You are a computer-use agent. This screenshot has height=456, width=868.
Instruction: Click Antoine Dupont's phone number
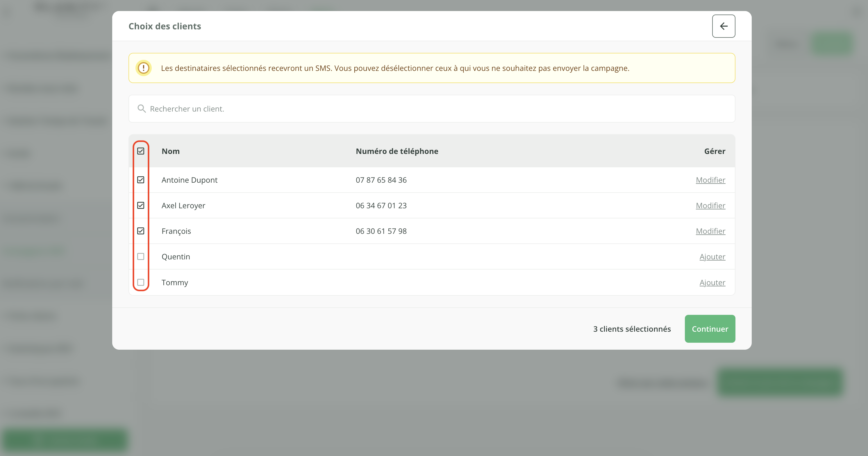(x=381, y=180)
